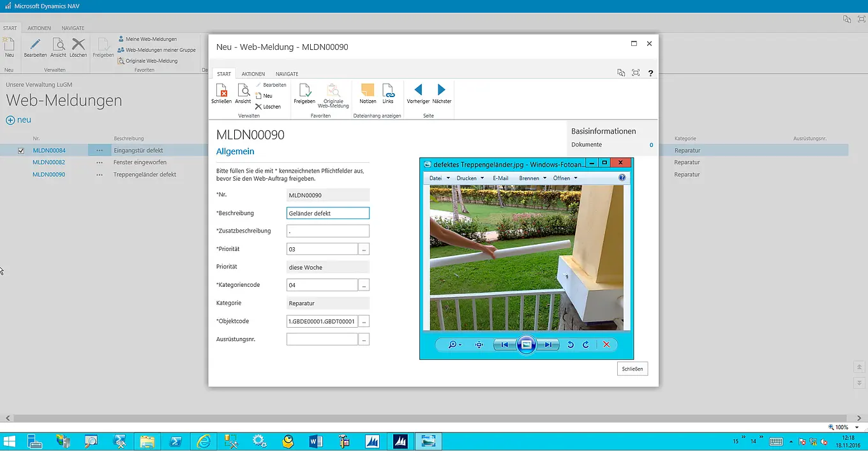
Task: Start the slideshow in the photo viewer
Action: click(526, 345)
